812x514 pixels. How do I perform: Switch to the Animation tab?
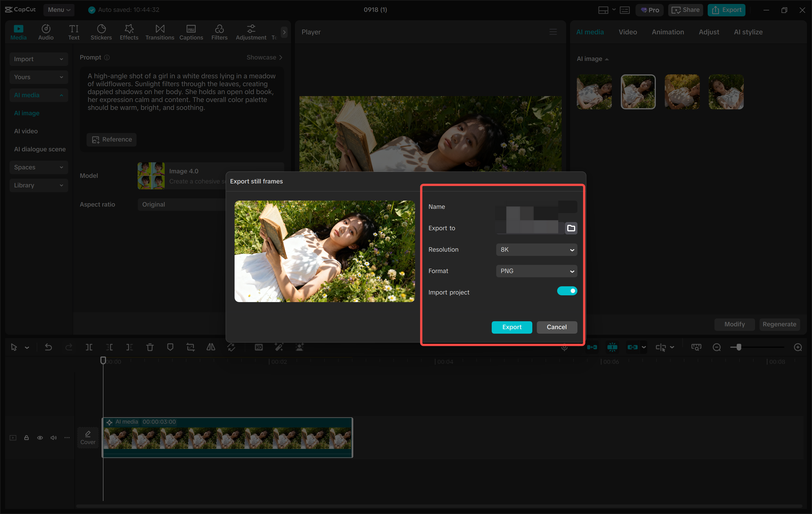pyautogui.click(x=668, y=32)
